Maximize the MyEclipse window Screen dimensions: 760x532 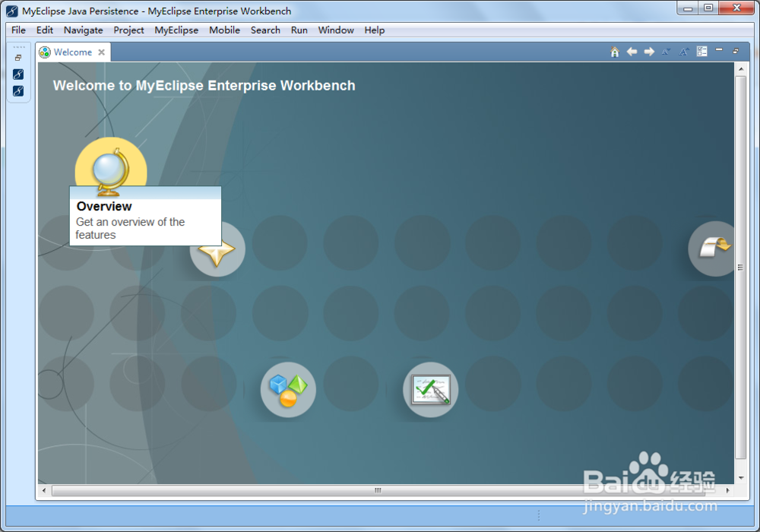pyautogui.click(x=708, y=8)
